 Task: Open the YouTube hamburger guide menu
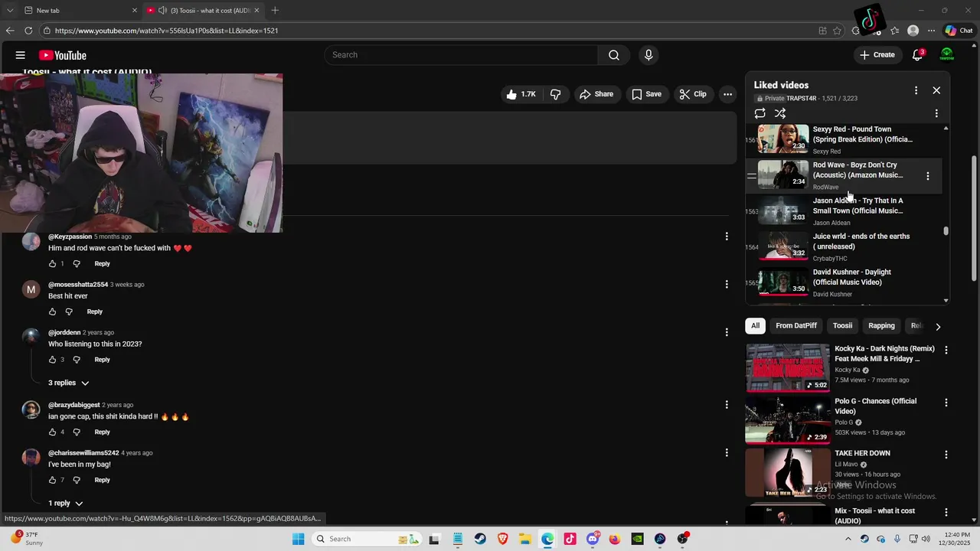[x=21, y=55]
